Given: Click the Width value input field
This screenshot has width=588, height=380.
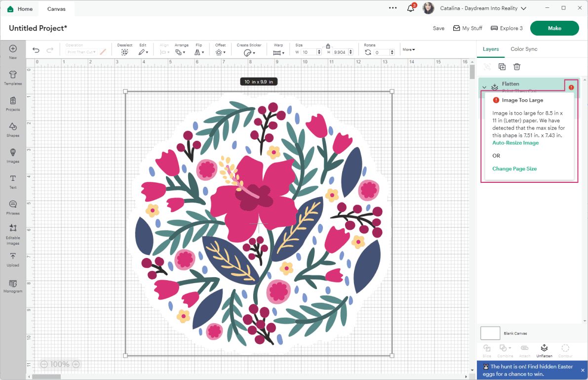Looking at the screenshot, I should [308, 51].
